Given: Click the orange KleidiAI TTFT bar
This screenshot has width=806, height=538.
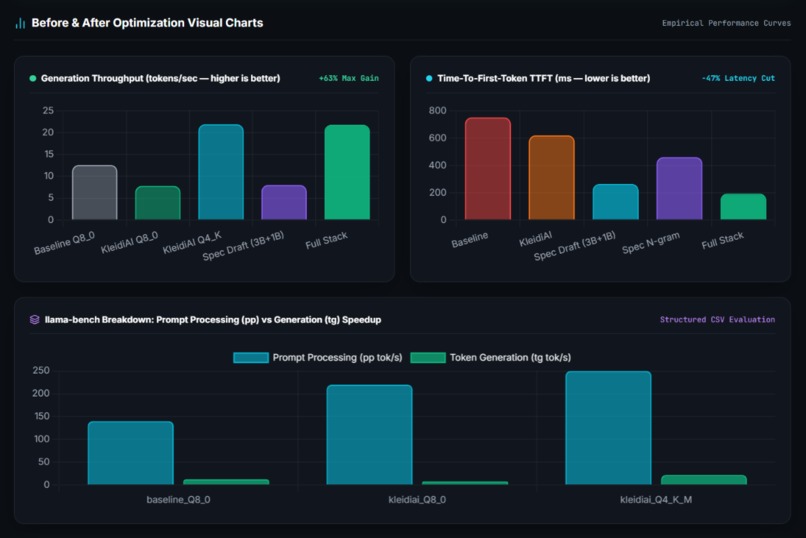Looking at the screenshot, I should pos(552,178).
